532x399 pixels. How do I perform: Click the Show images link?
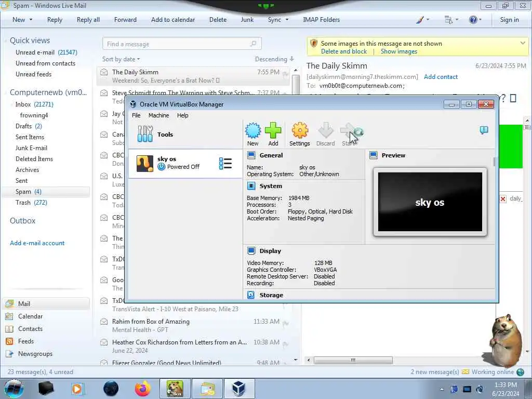pyautogui.click(x=398, y=51)
